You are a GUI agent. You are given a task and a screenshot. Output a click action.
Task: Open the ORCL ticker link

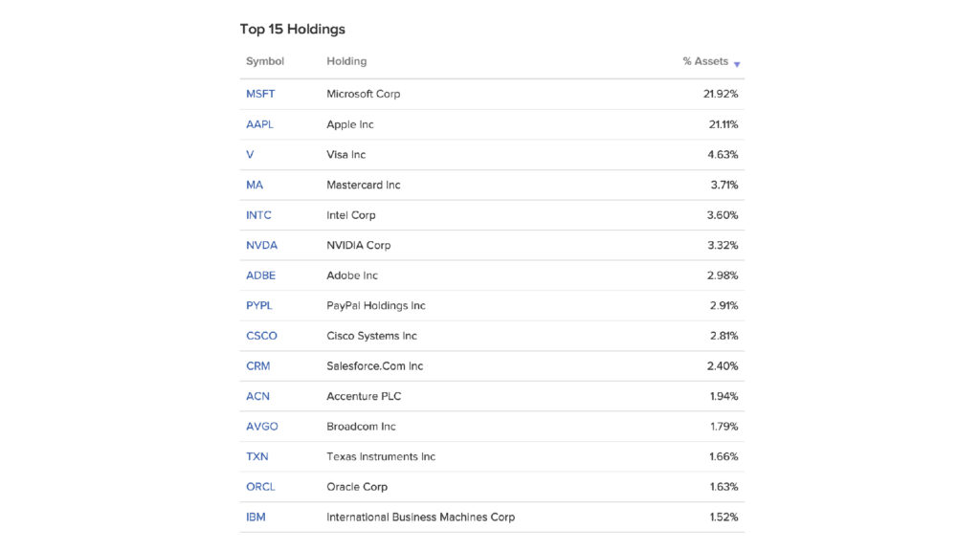pos(260,487)
